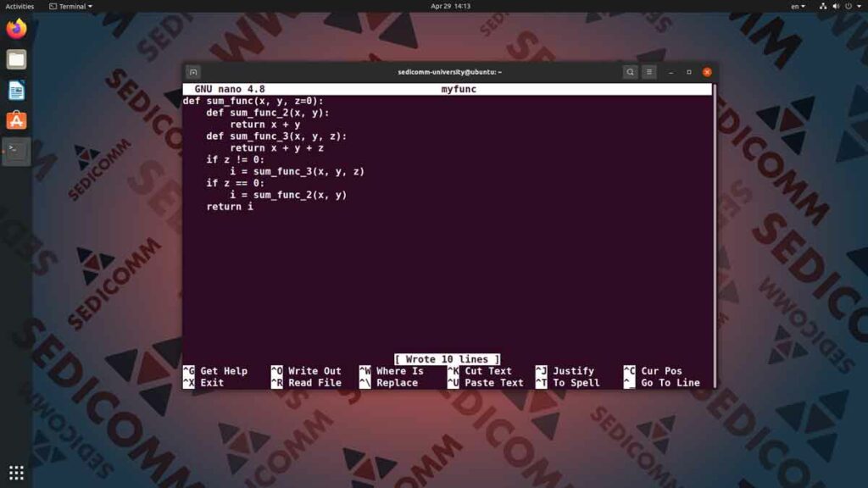Maximize the terminal window
The height and width of the screenshot is (488, 868).
point(689,72)
